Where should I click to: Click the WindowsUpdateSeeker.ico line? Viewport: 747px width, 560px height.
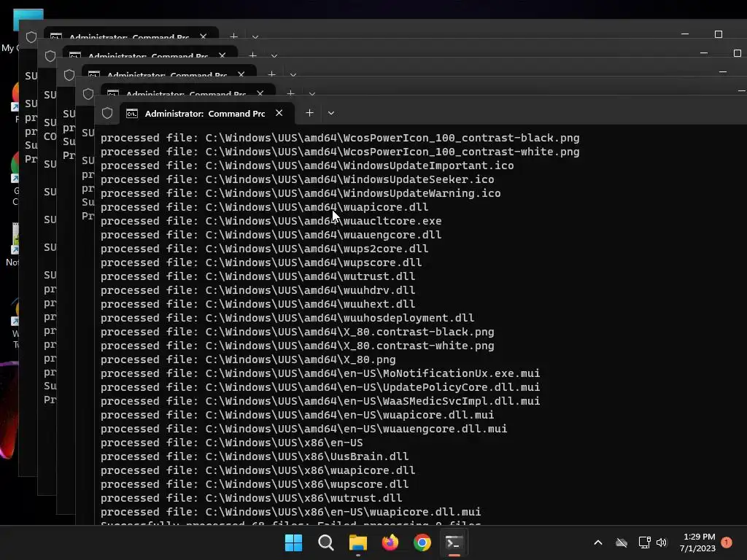tap(298, 179)
